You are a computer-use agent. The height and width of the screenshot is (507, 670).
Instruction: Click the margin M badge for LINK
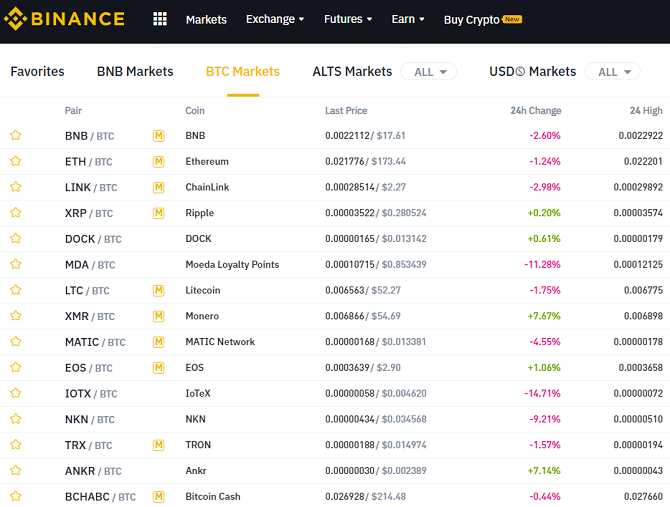point(159,187)
